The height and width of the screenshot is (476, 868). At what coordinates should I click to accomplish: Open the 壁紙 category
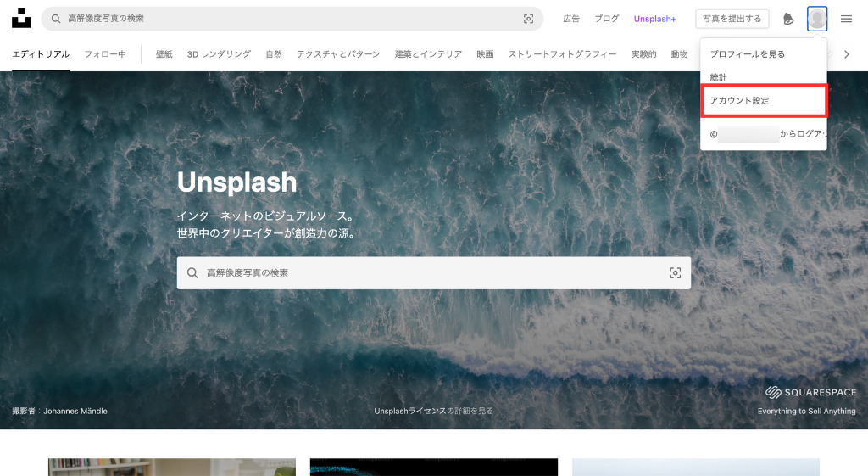click(x=164, y=54)
